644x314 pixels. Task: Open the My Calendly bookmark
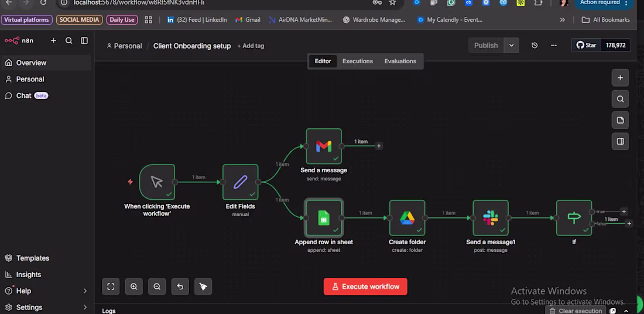[x=449, y=20]
